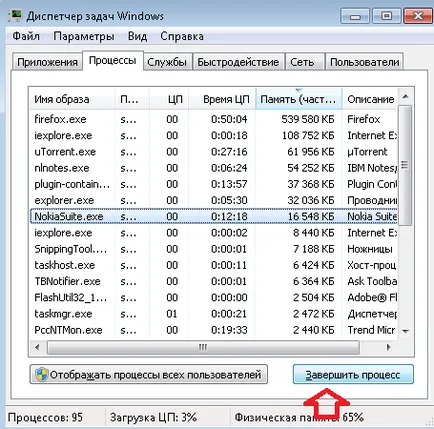Click the Завершить процесс button
434x429 pixels.
(x=353, y=375)
